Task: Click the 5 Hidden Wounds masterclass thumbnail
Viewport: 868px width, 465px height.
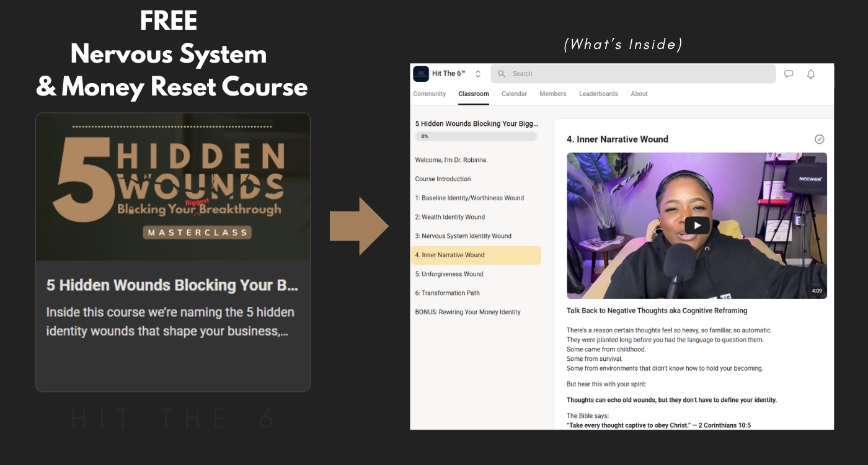Action: coord(173,187)
